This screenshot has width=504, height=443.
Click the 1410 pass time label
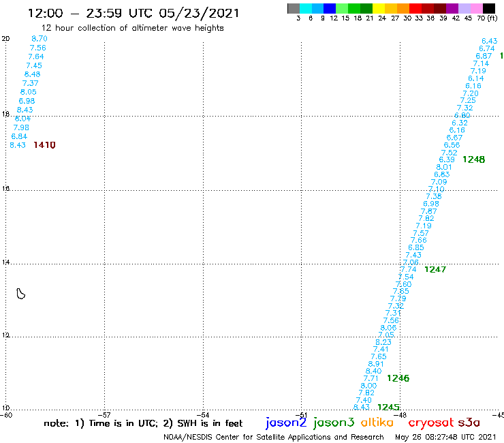click(x=44, y=145)
